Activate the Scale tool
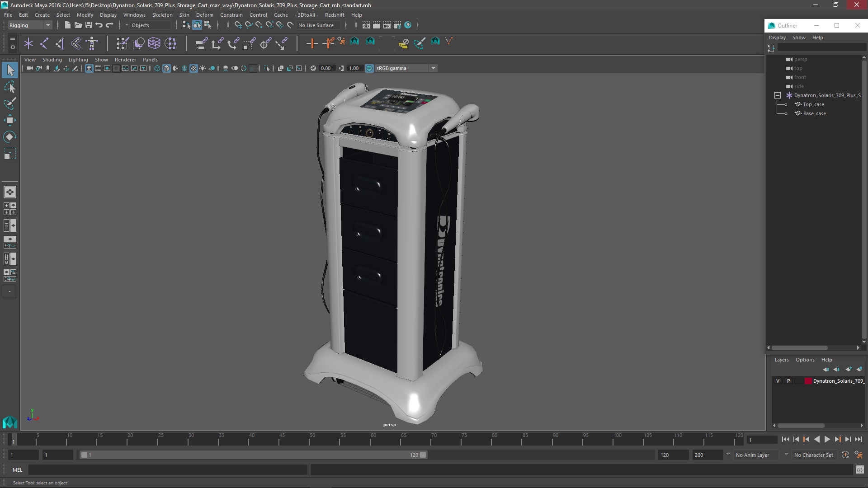The image size is (868, 488). point(10,154)
